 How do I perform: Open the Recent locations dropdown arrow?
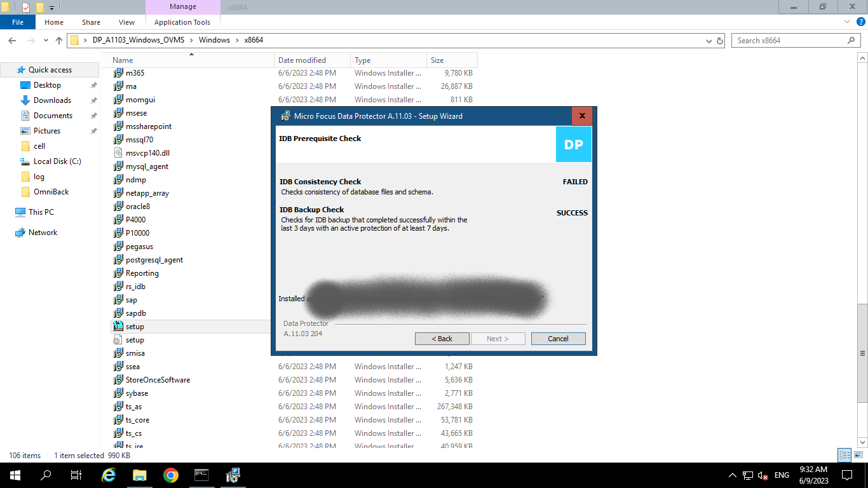pos(46,41)
